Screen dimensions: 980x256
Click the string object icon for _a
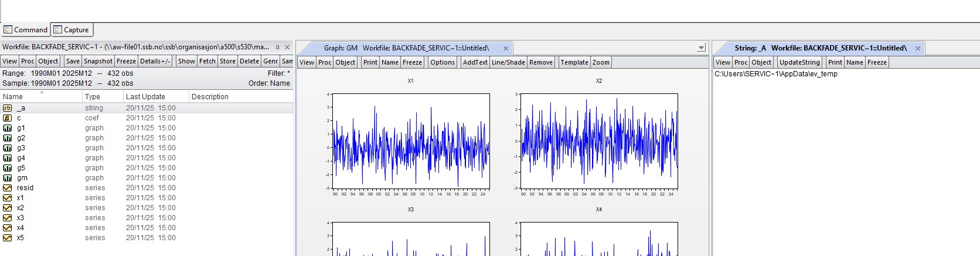(7, 108)
